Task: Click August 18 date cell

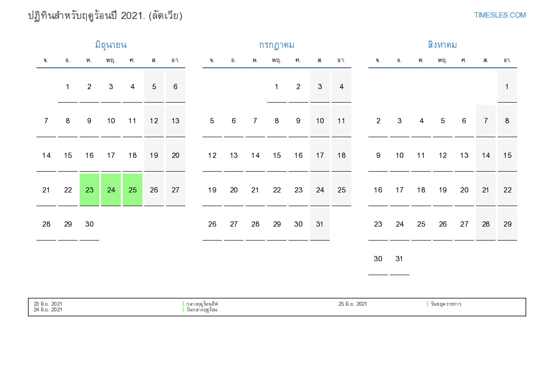Action: (x=421, y=190)
